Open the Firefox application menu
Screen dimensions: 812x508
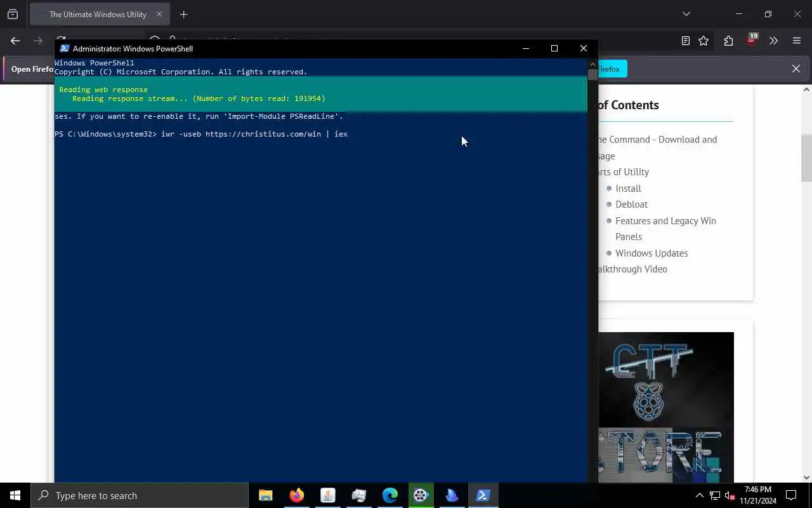coord(797,41)
